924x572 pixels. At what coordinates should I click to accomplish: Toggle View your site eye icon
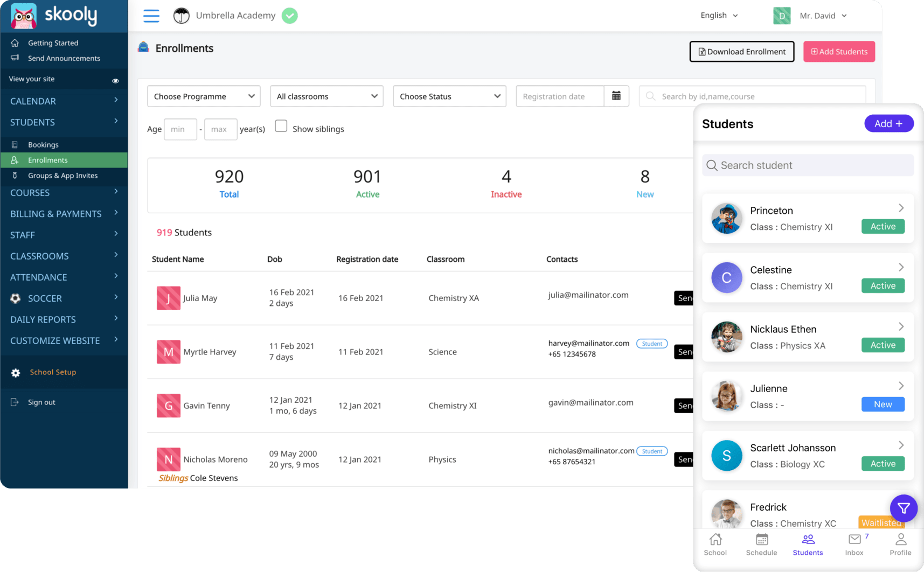tap(115, 80)
